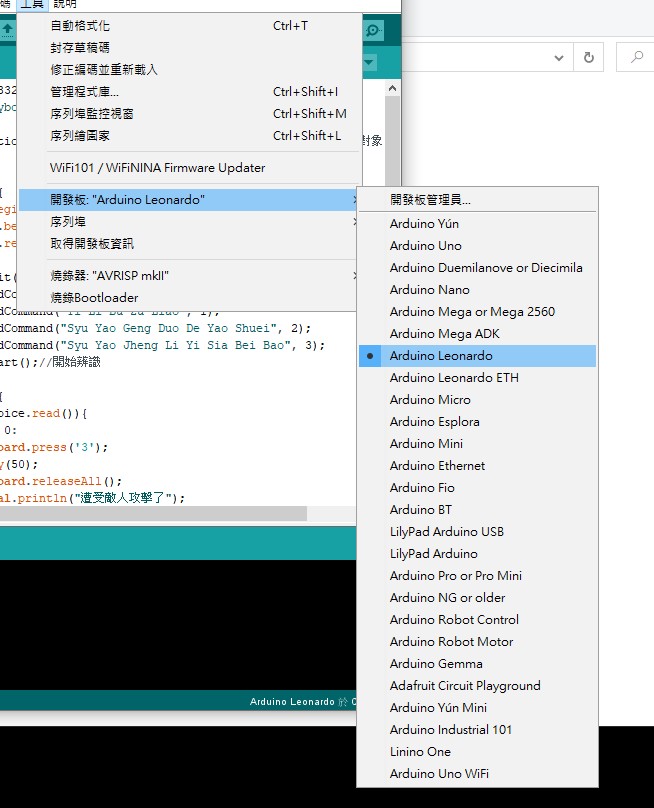The width and height of the screenshot is (654, 808).
Task: Choose Arduino Gemma board
Action: coord(477,664)
